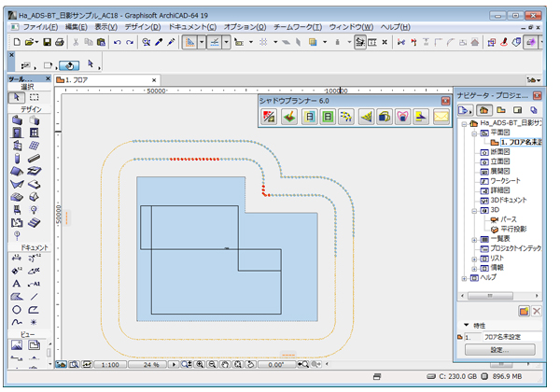Viewport: 560px width, 392px height.
Task: Open the ドキュメント(C) menu
Action: [192, 27]
